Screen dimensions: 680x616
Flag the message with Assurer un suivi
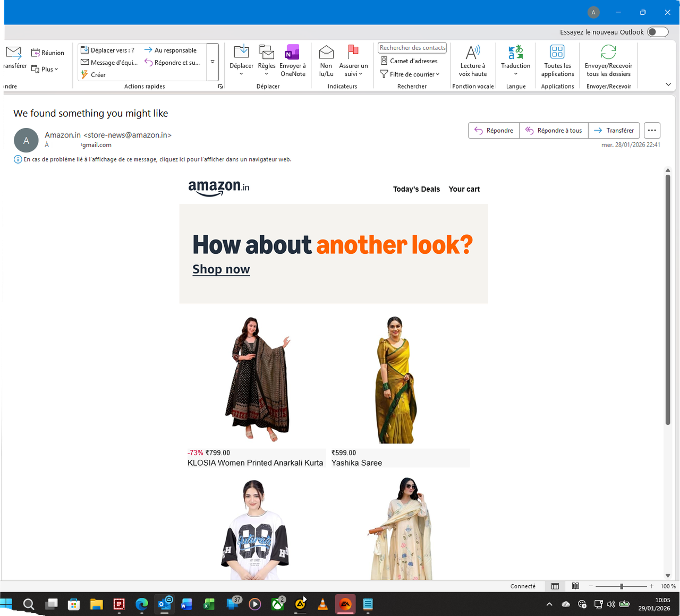tap(353, 60)
